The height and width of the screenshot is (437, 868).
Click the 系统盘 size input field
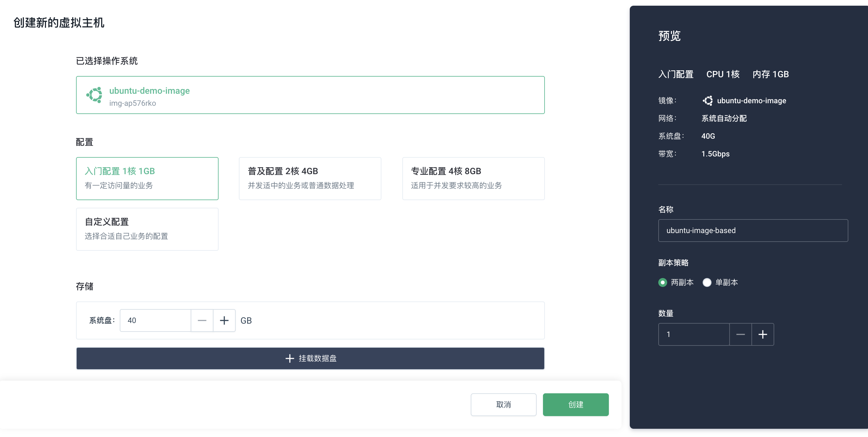(x=155, y=320)
